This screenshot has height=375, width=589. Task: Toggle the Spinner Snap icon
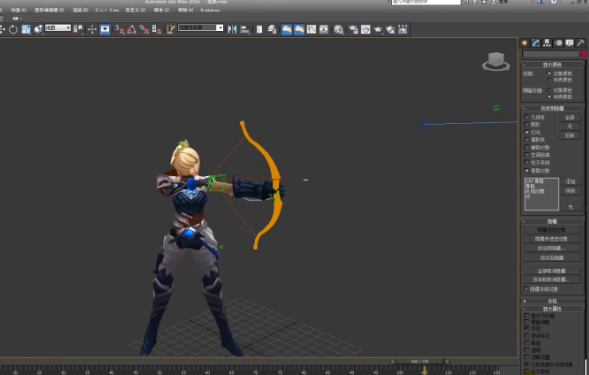pos(156,29)
